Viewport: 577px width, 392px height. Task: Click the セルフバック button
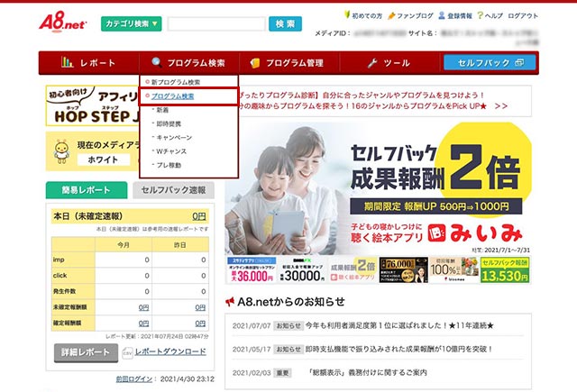[490, 62]
